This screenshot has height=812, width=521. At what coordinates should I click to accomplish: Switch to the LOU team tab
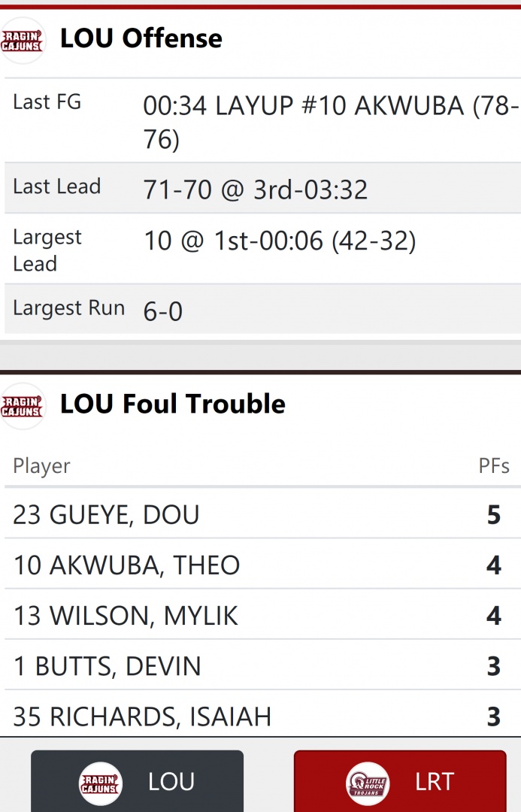pyautogui.click(x=137, y=782)
